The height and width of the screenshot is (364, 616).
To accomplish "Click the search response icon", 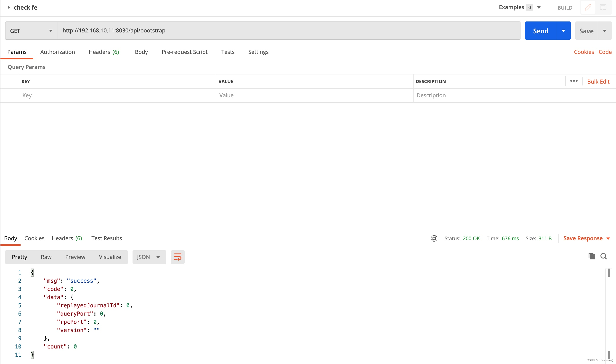I will [x=603, y=256].
